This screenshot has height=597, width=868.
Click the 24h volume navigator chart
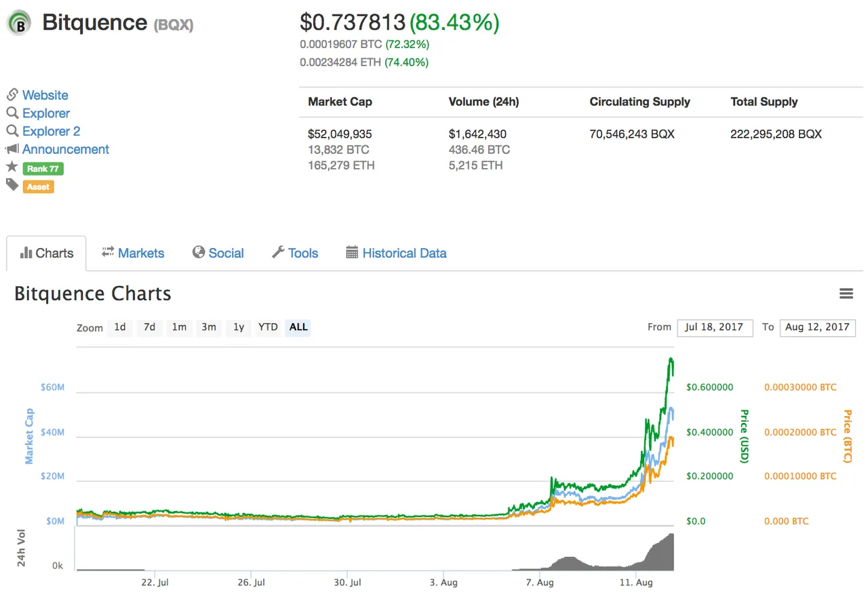click(375, 549)
